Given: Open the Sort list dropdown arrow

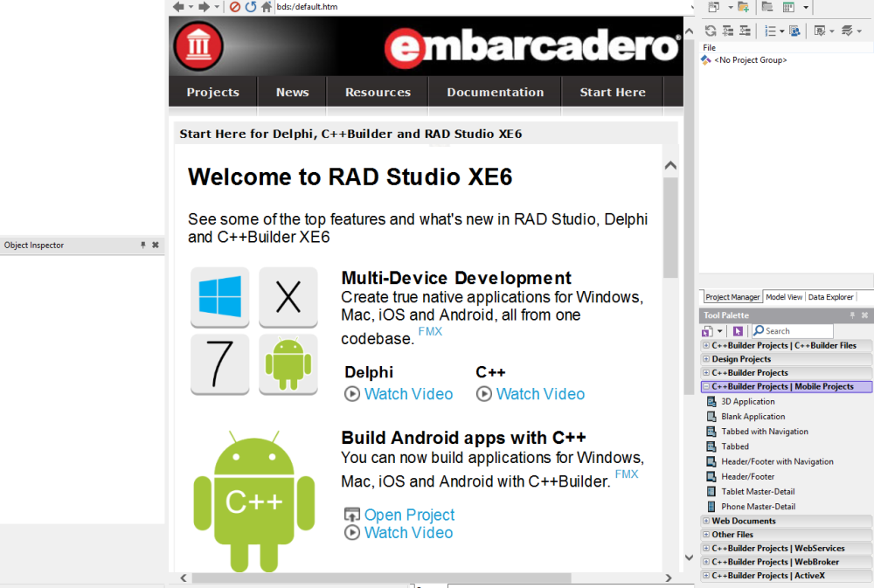Looking at the screenshot, I should click(781, 31).
